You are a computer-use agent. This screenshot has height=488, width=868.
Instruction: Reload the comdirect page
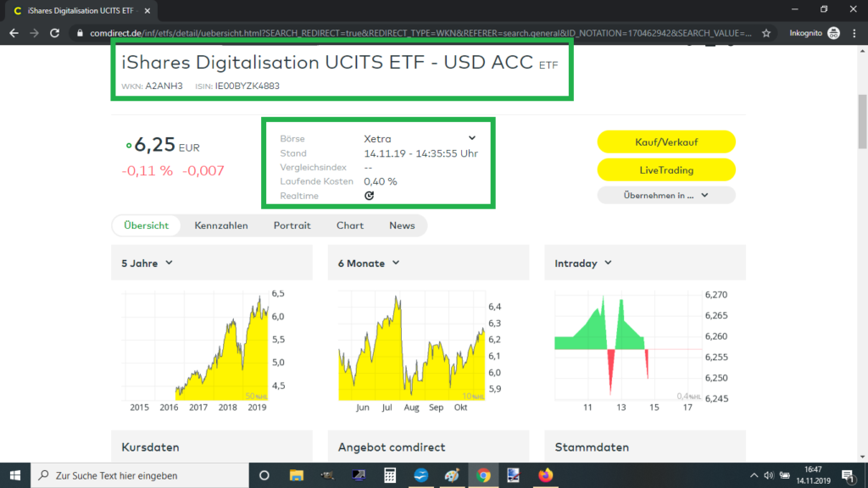coord(54,33)
